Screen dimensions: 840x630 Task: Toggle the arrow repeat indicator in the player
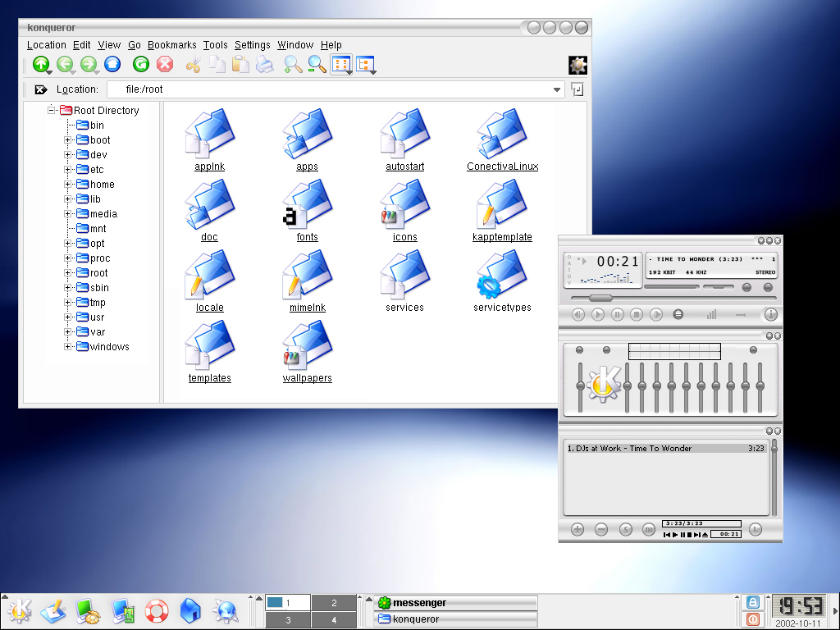pyautogui.click(x=741, y=315)
